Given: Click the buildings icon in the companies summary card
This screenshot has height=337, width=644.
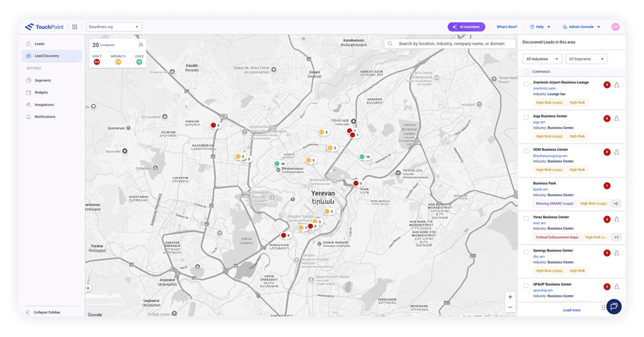Looking at the screenshot, I should tap(141, 45).
